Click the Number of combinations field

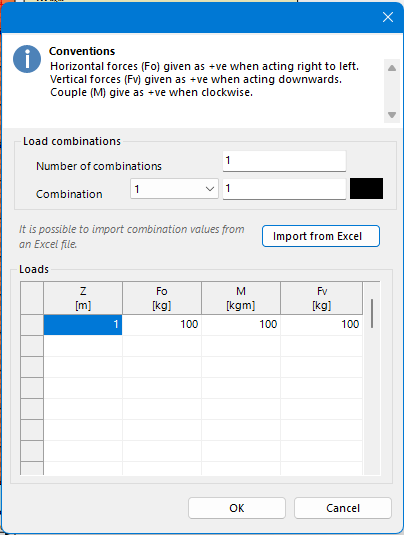coord(284,161)
